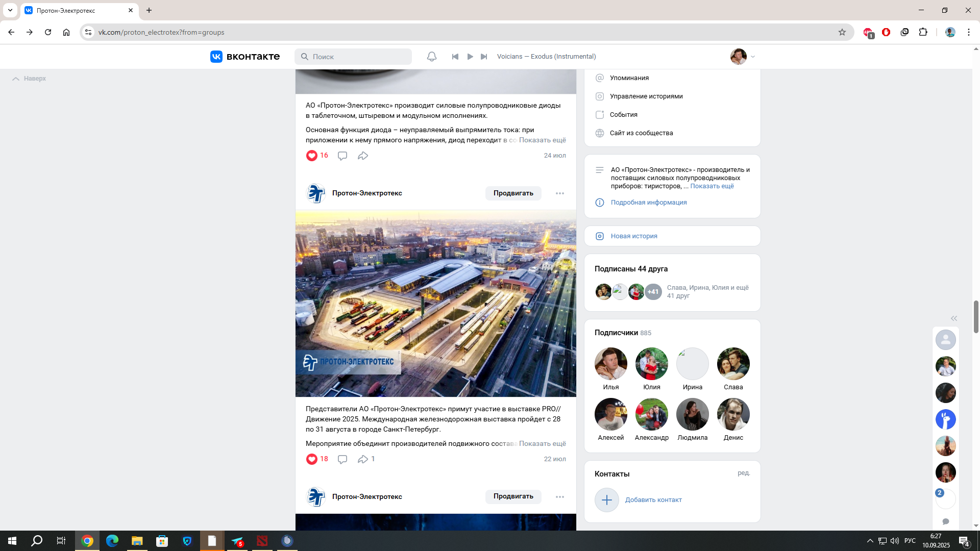Image resolution: width=980 pixels, height=551 pixels.
Task: Open VK notifications bell
Action: 432,57
